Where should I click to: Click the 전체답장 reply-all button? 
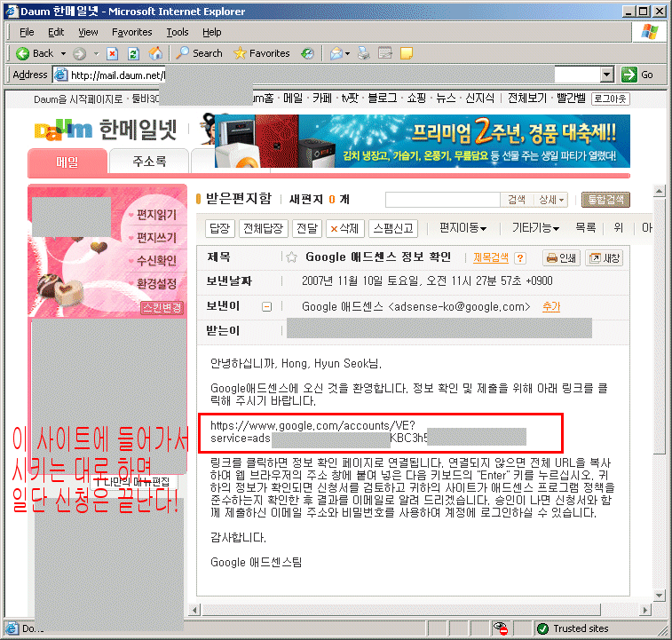[x=263, y=228]
